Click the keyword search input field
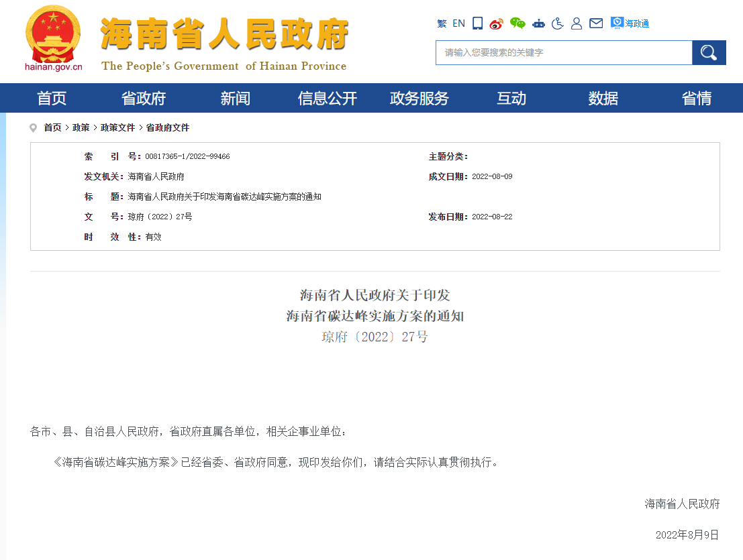 click(x=563, y=52)
